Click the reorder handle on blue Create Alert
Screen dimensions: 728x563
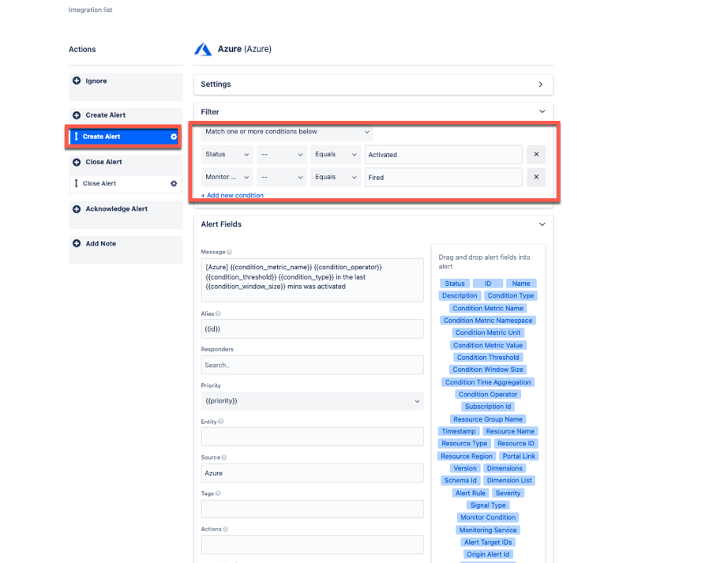pos(76,137)
